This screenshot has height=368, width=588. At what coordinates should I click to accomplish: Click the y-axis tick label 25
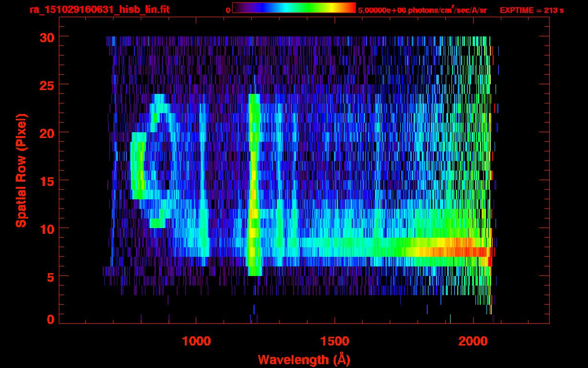[46, 85]
